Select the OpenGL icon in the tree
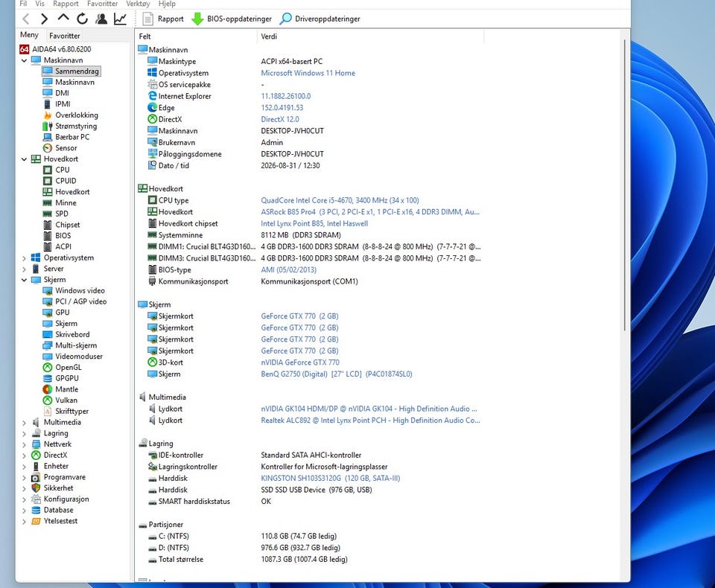Viewport: 715px width, 588px height. pyautogui.click(x=48, y=368)
